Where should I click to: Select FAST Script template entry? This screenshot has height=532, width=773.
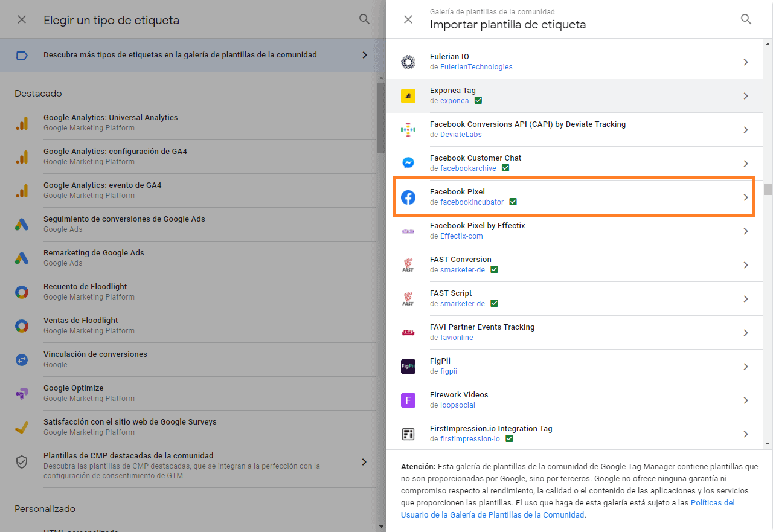pyautogui.click(x=451, y=293)
